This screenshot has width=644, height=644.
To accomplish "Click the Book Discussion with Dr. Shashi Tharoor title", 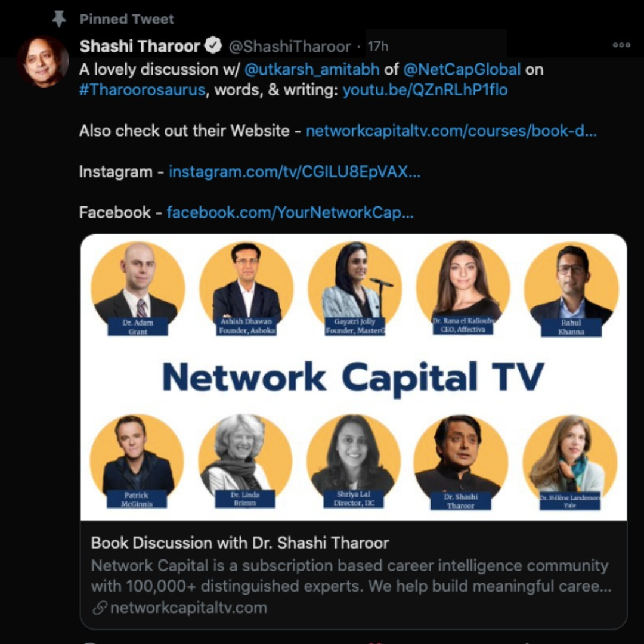I will tap(240, 543).
